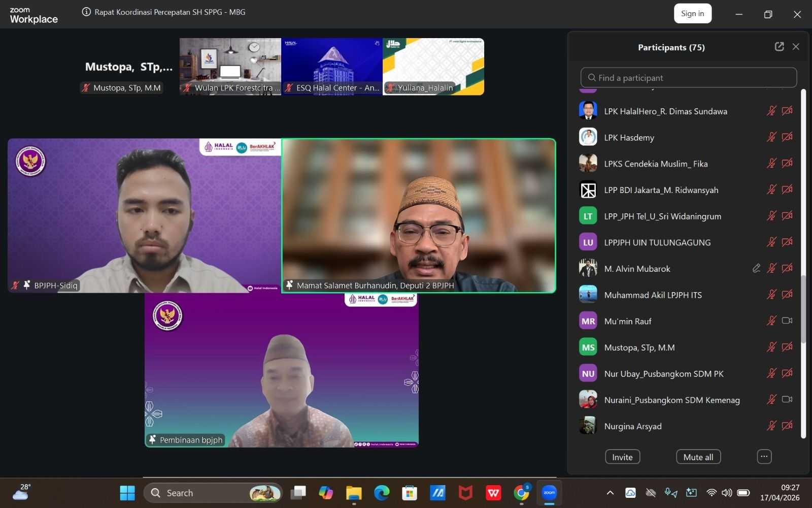Viewport: 812px width, 508px height.
Task: Click the OneDrive cloud icon in system tray
Action: point(630,492)
